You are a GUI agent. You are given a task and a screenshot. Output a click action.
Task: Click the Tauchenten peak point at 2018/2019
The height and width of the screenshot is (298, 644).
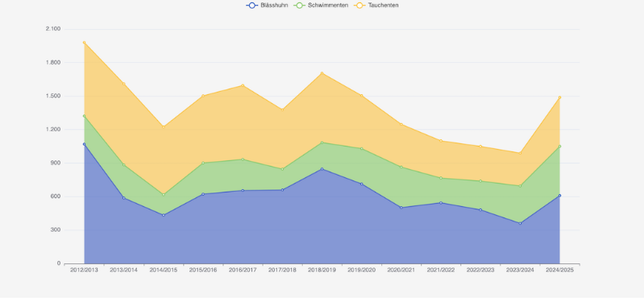click(322, 73)
